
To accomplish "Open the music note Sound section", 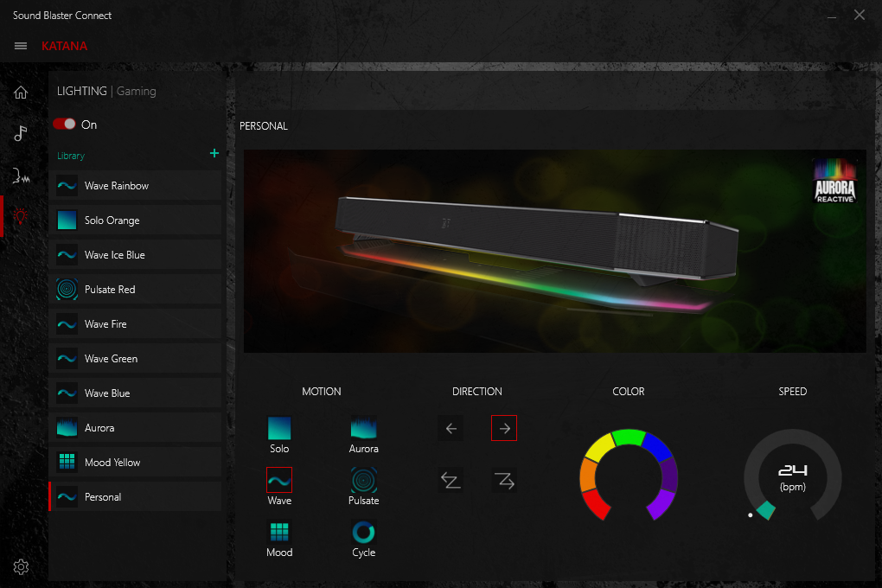I will coord(21,133).
